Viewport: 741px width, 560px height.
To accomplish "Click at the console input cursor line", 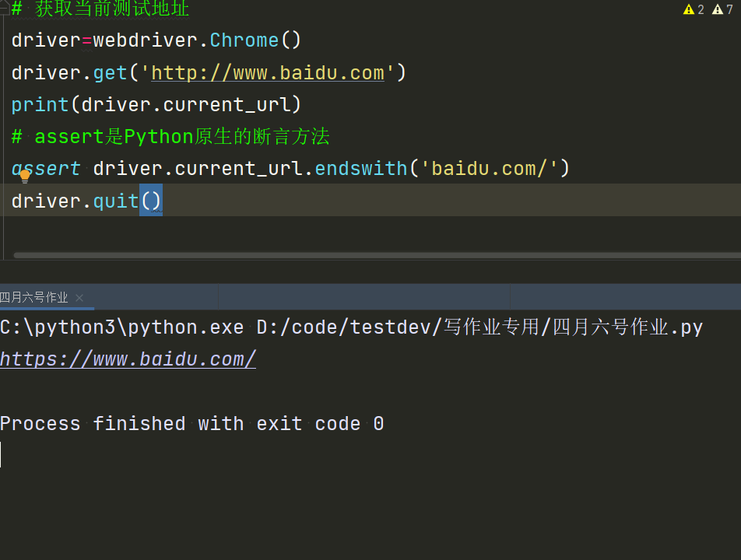I will [78, 455].
